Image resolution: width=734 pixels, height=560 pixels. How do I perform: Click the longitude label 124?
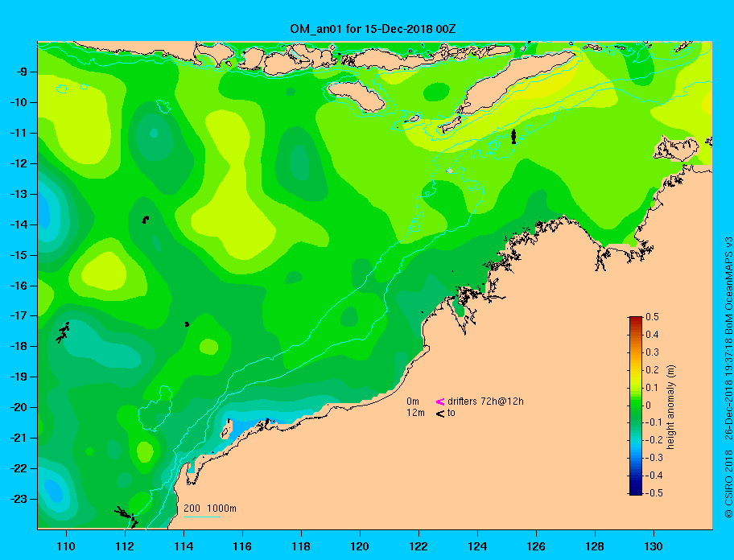tap(477, 546)
